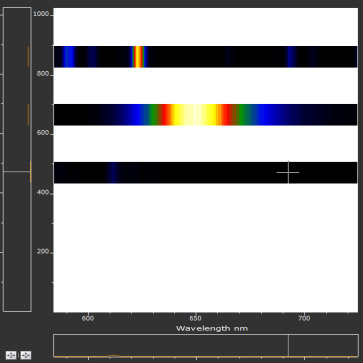Image resolution: width=363 pixels, height=363 pixels.
Task: Pick the faint blue line in bottom band
Action: click(x=113, y=172)
